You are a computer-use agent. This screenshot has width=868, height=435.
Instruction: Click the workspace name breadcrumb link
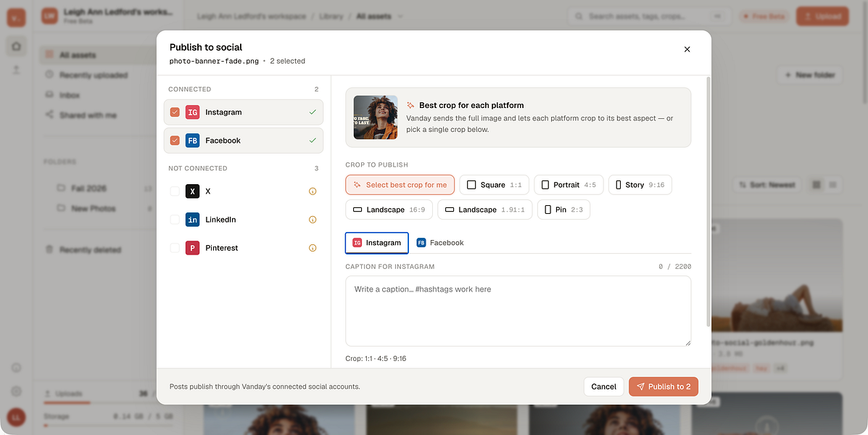[252, 17]
